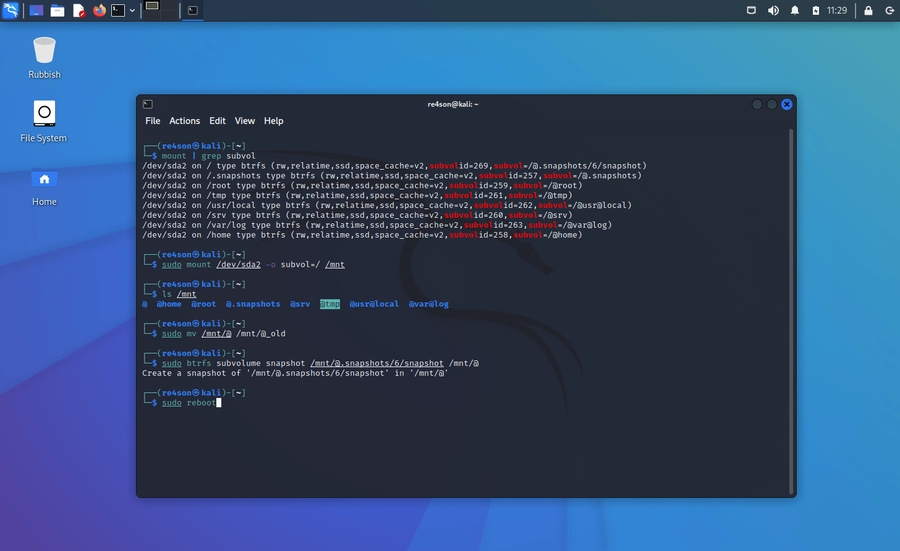This screenshot has width=900, height=551.
Task: Lock the screen with padlock icon
Action: pyautogui.click(x=867, y=10)
